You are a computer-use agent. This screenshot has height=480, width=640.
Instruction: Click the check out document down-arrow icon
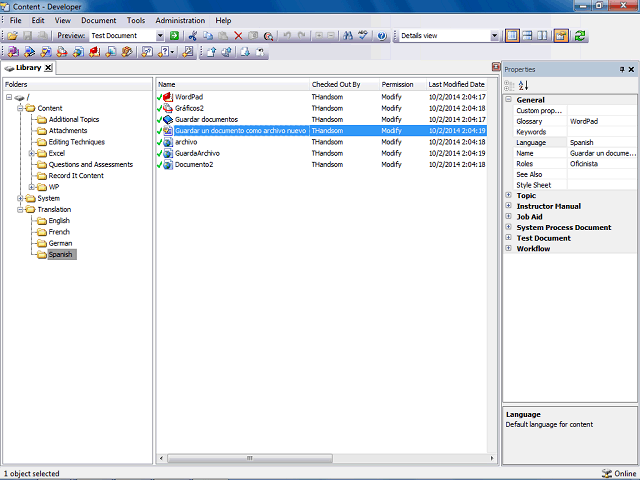pos(245,52)
